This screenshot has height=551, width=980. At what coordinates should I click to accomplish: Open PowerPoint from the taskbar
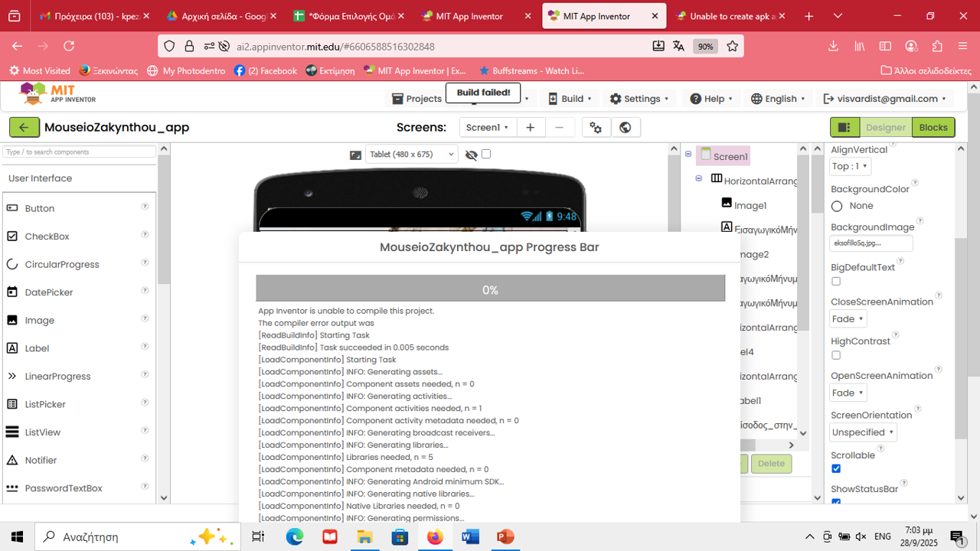pos(505,536)
